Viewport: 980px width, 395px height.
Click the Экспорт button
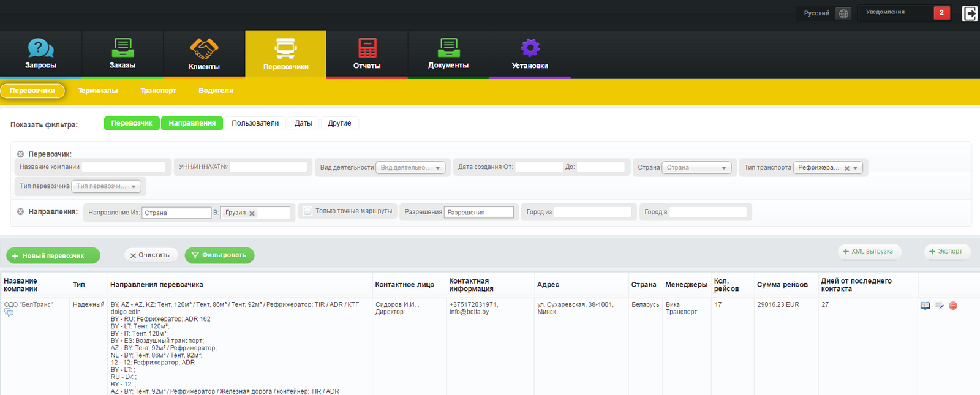tap(947, 252)
